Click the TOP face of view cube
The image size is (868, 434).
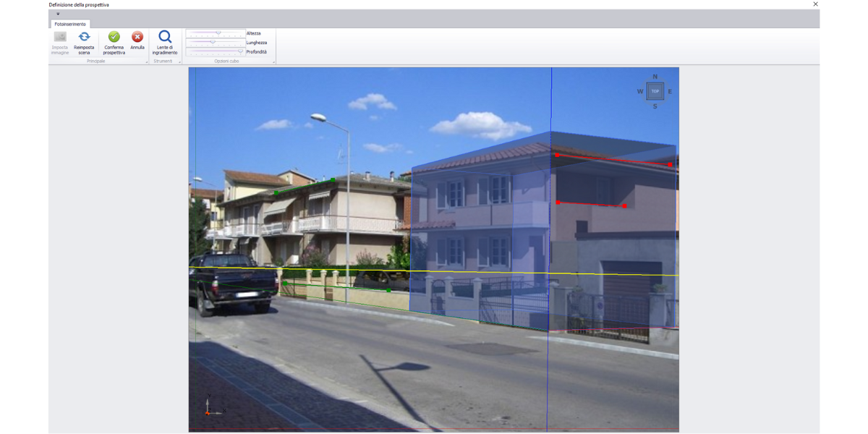coord(655,91)
